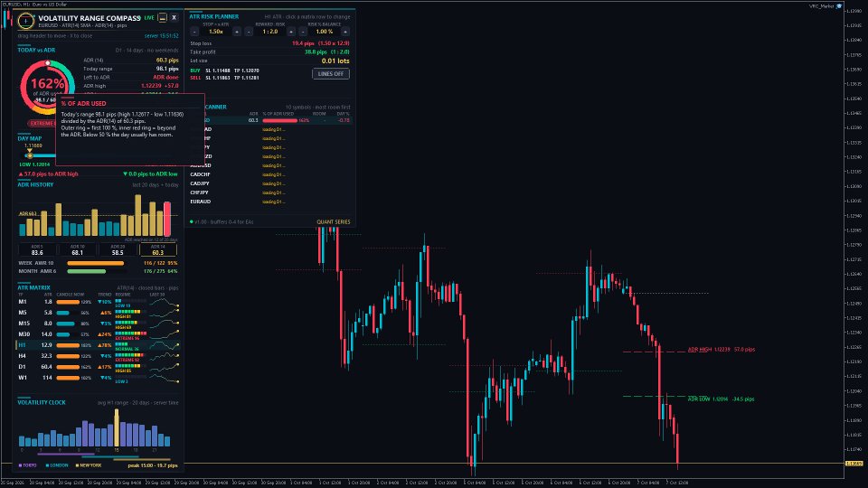Click the MONTH AWR 6 green progress bar

click(x=87, y=271)
